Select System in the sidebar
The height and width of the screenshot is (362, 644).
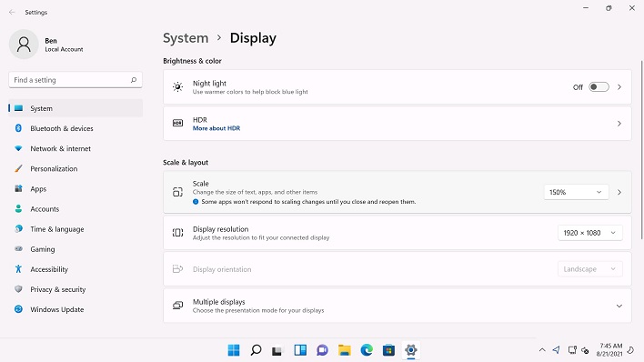75,108
